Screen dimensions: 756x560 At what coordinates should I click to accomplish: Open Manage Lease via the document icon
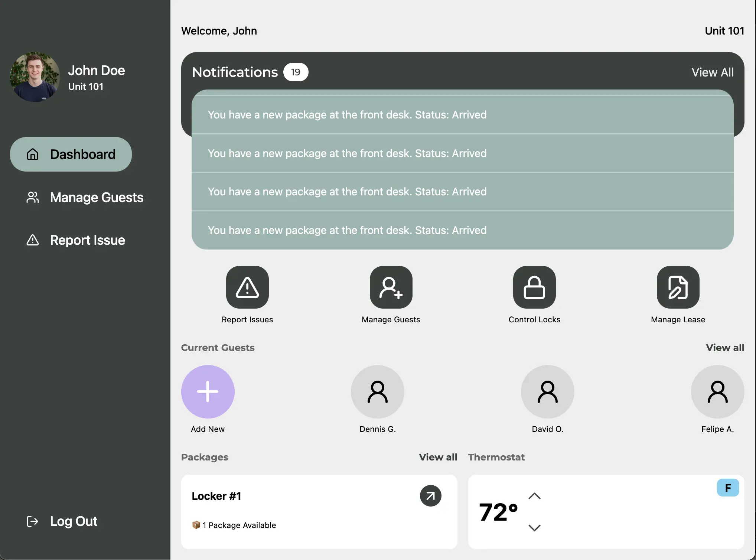click(677, 287)
